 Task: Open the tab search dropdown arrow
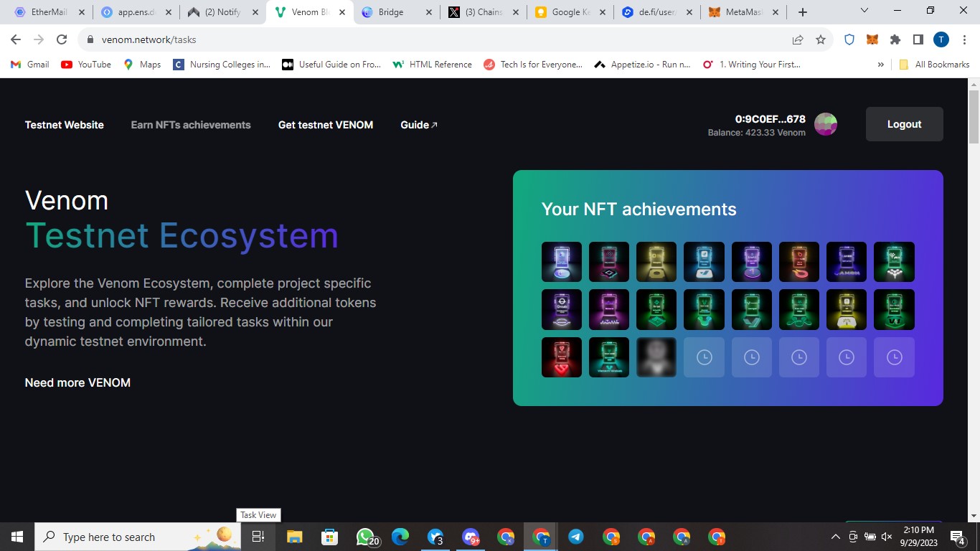[864, 11]
